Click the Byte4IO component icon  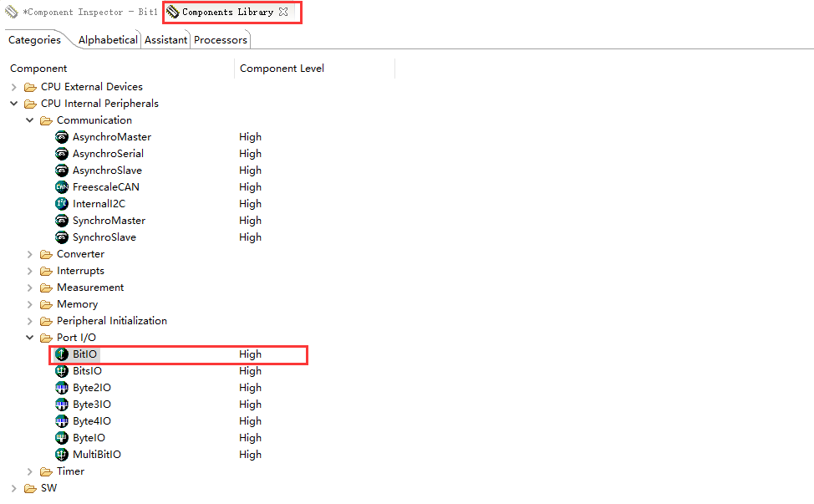click(62, 421)
